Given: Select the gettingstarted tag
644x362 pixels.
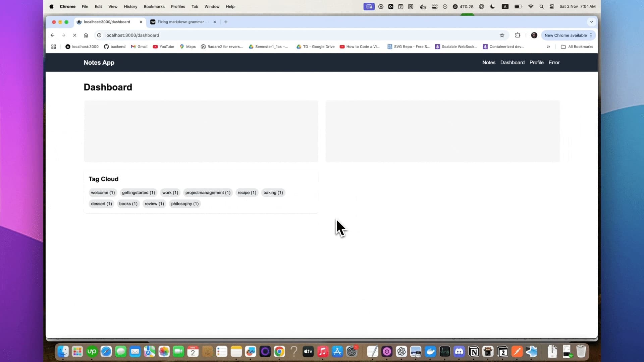Looking at the screenshot, I should (x=139, y=192).
